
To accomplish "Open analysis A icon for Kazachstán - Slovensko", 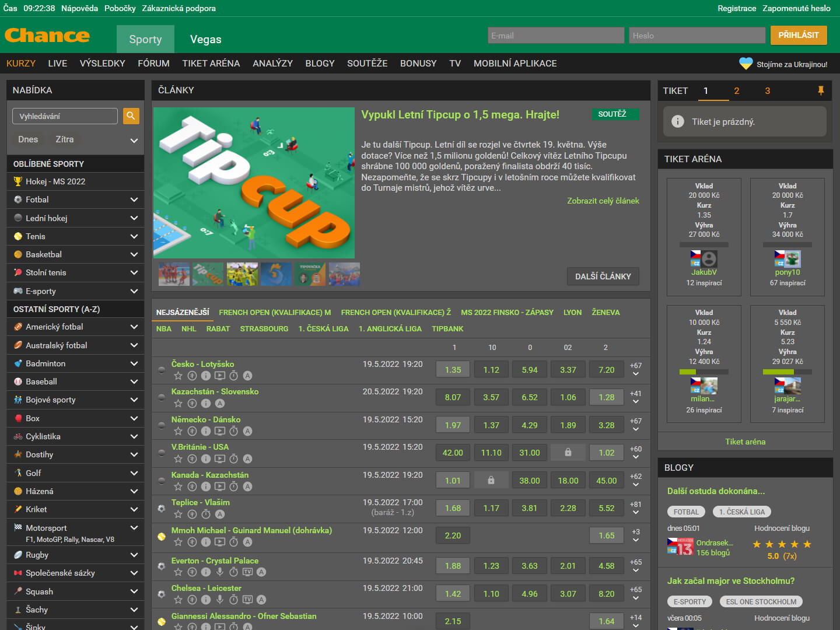I will pos(220,403).
